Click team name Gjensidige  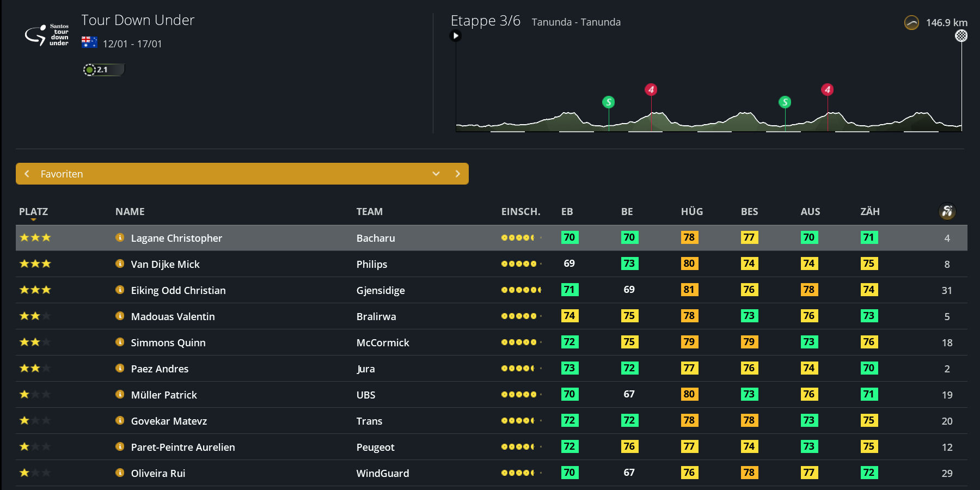381,290
